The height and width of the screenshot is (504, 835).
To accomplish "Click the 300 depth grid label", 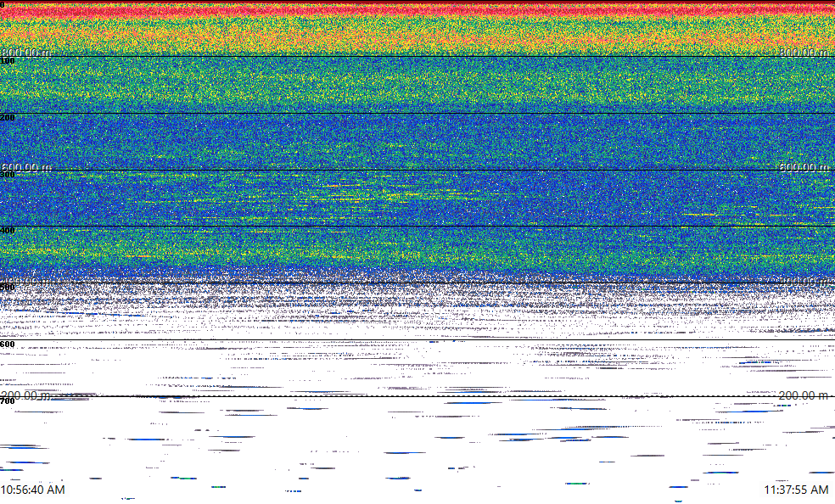I will [8, 175].
